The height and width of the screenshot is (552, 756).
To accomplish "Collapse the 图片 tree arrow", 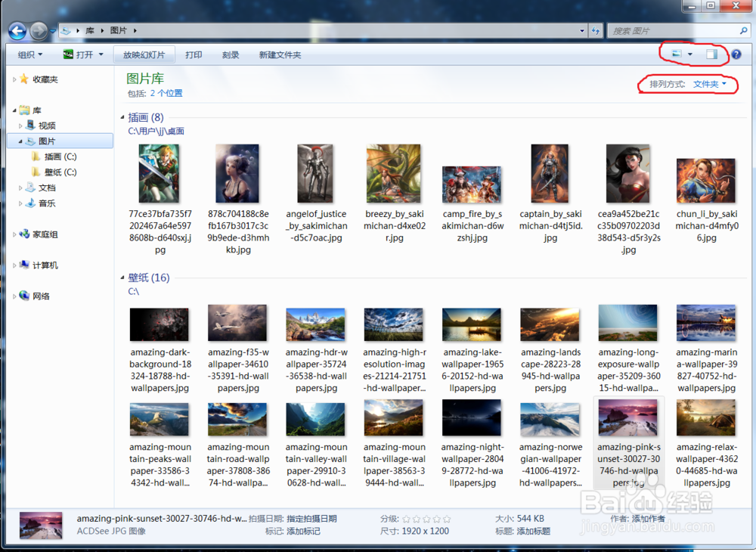I will coord(20,141).
